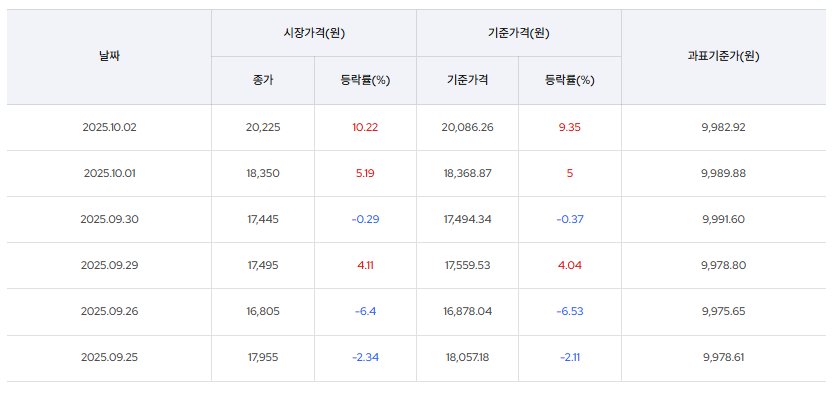This screenshot has width=835, height=395.
Task: Click blue change rate -2.34
Action: point(365,358)
